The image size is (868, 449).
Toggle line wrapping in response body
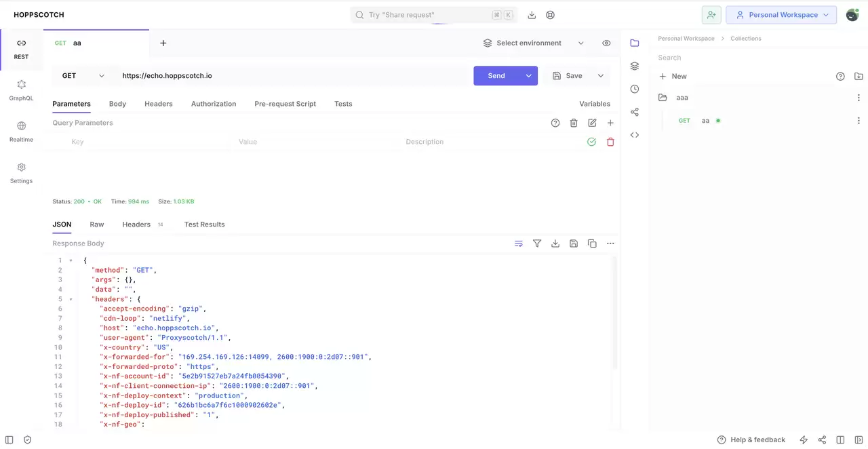519,243
